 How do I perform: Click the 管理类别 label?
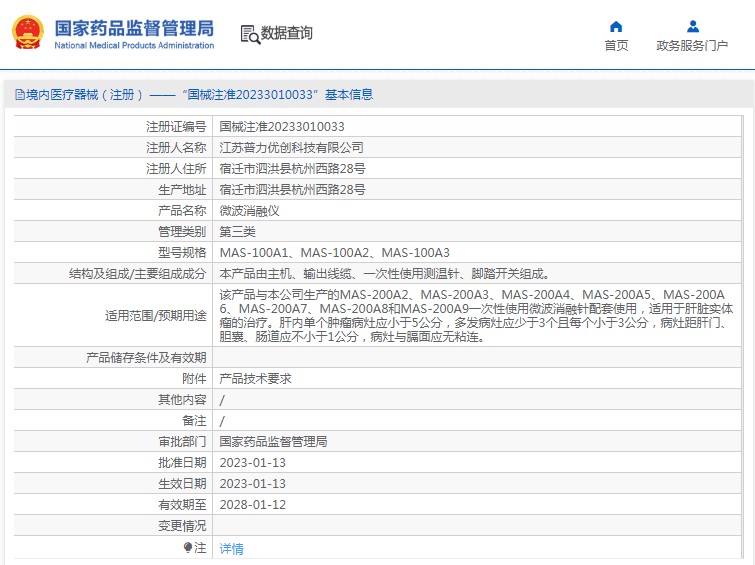[x=182, y=232]
